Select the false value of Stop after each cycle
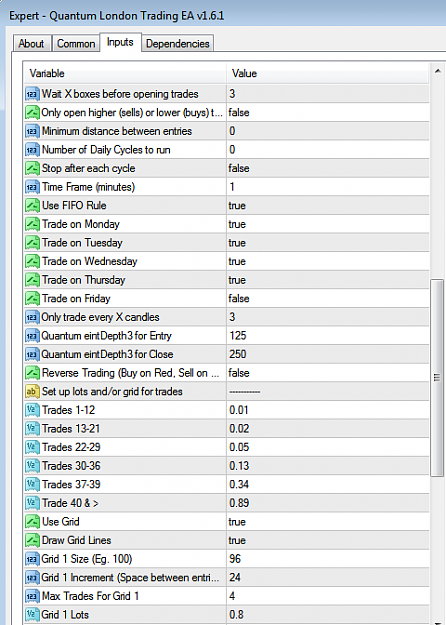The width and height of the screenshot is (446, 625). [x=239, y=169]
